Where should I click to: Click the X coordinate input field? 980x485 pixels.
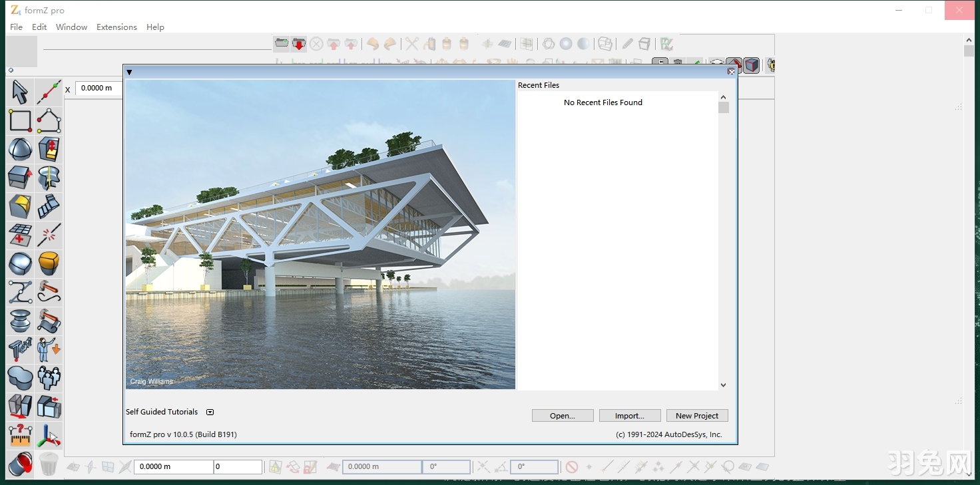click(97, 88)
